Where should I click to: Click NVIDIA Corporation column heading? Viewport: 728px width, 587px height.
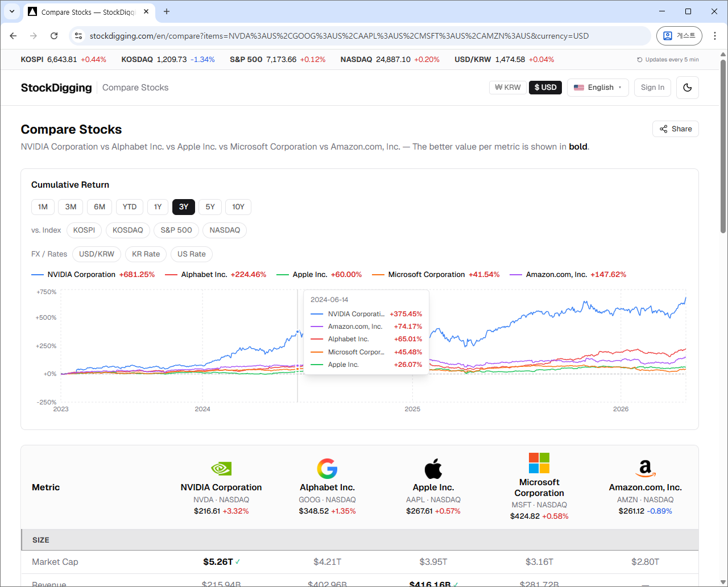coord(221,487)
